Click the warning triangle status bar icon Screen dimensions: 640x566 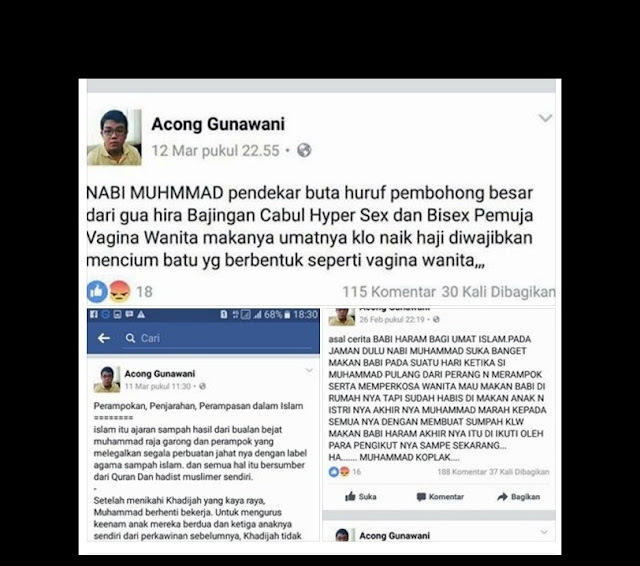tap(141, 314)
